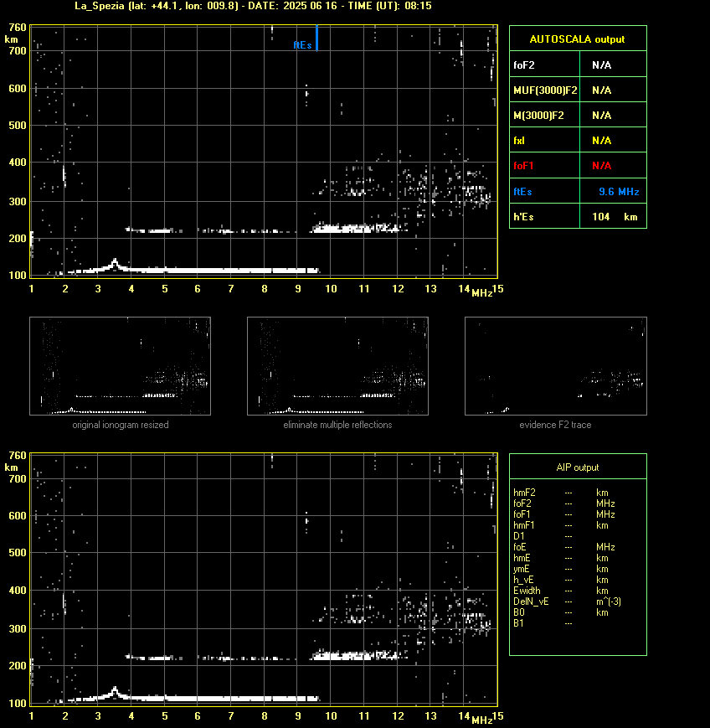The image size is (710, 728).
Task: Click the 'original ionogram resized' caption
Action: [x=121, y=425]
